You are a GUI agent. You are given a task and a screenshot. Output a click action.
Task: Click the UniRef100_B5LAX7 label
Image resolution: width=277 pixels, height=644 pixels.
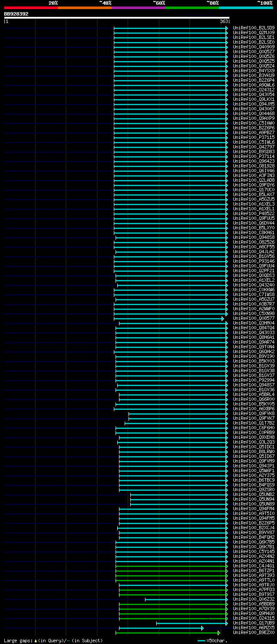coord(254,194)
